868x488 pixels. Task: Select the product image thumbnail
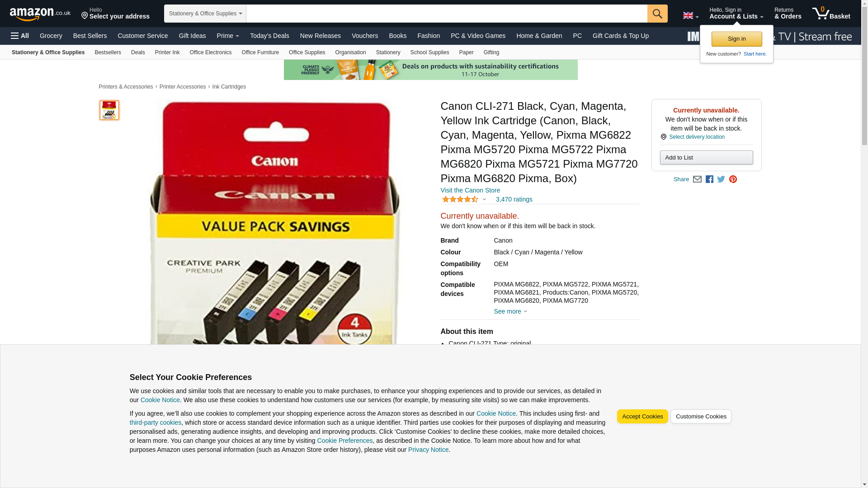(109, 110)
